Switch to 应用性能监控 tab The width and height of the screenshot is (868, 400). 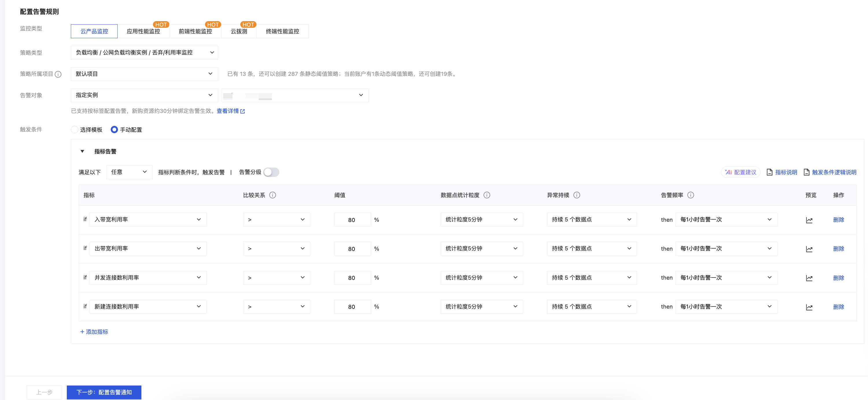click(143, 31)
